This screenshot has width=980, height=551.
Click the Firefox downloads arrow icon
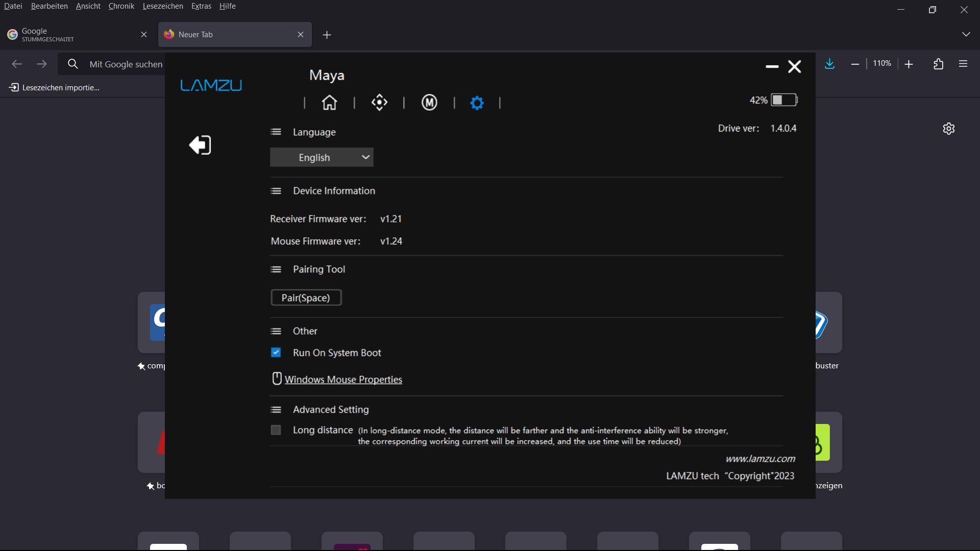point(829,64)
